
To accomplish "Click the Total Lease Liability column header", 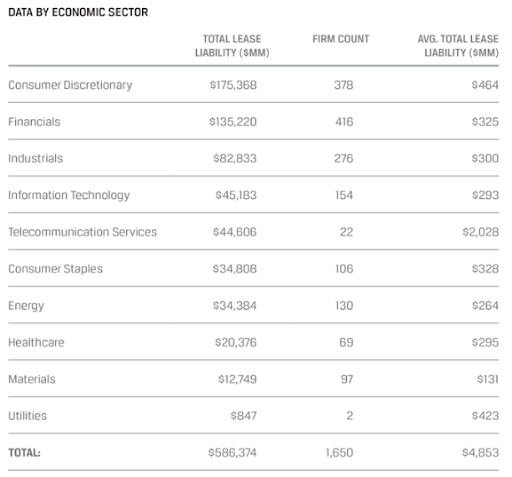I will coord(232,46).
